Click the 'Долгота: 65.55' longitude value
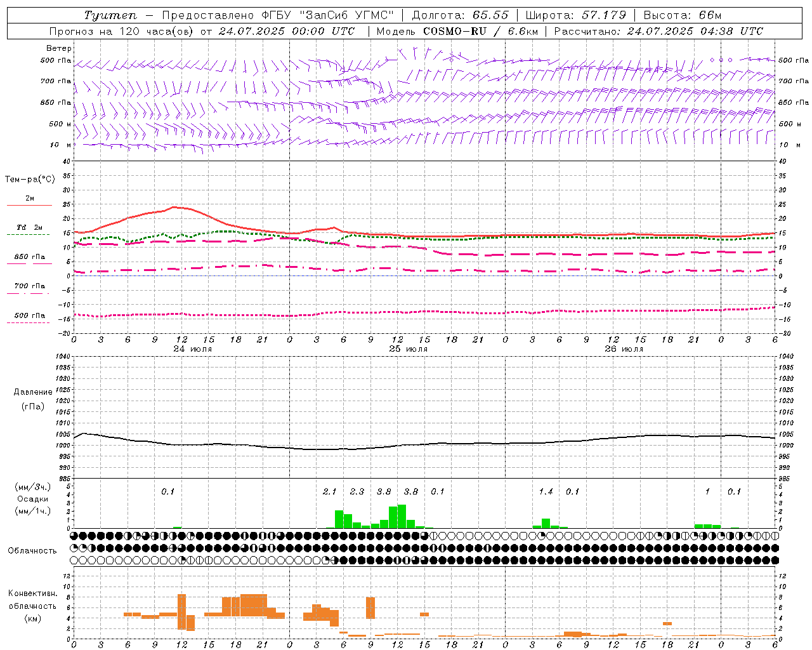The height and width of the screenshot is (650, 812). click(460, 15)
